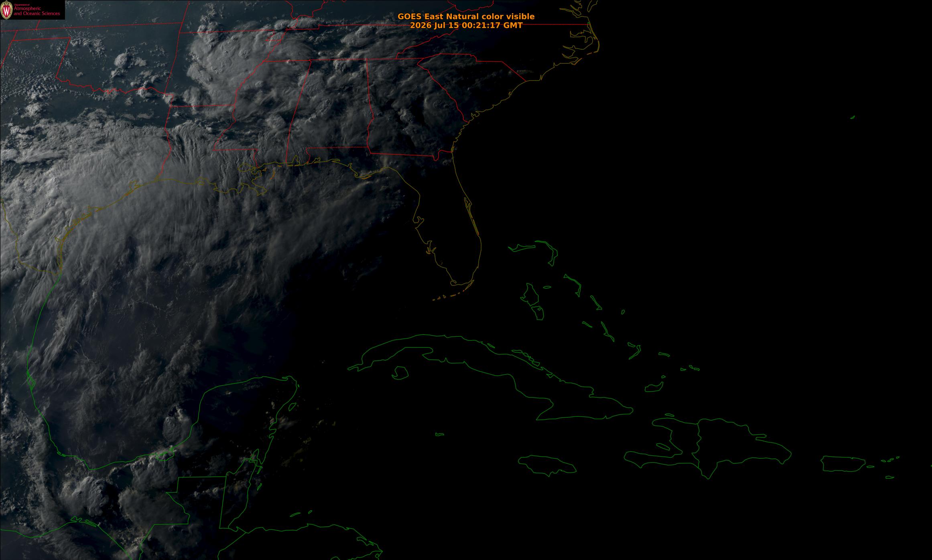Click the Bermuda small green outline
Screen dimensions: 932x560
click(x=853, y=117)
